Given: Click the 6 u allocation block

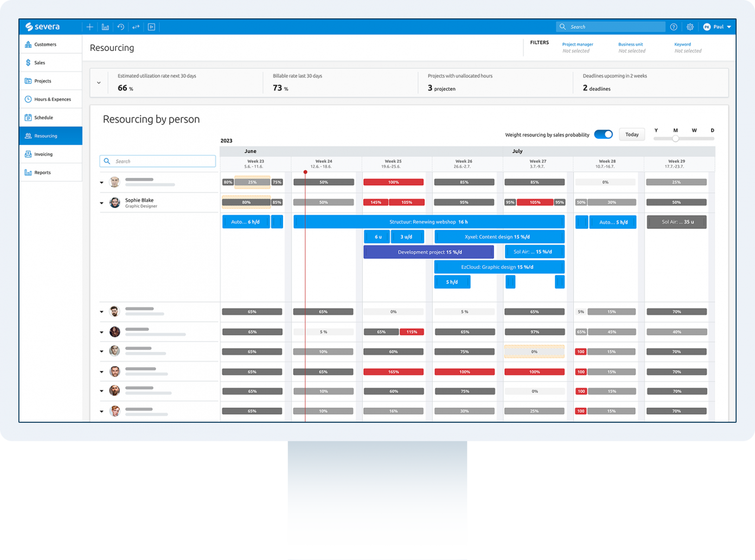Looking at the screenshot, I should coord(377,237).
